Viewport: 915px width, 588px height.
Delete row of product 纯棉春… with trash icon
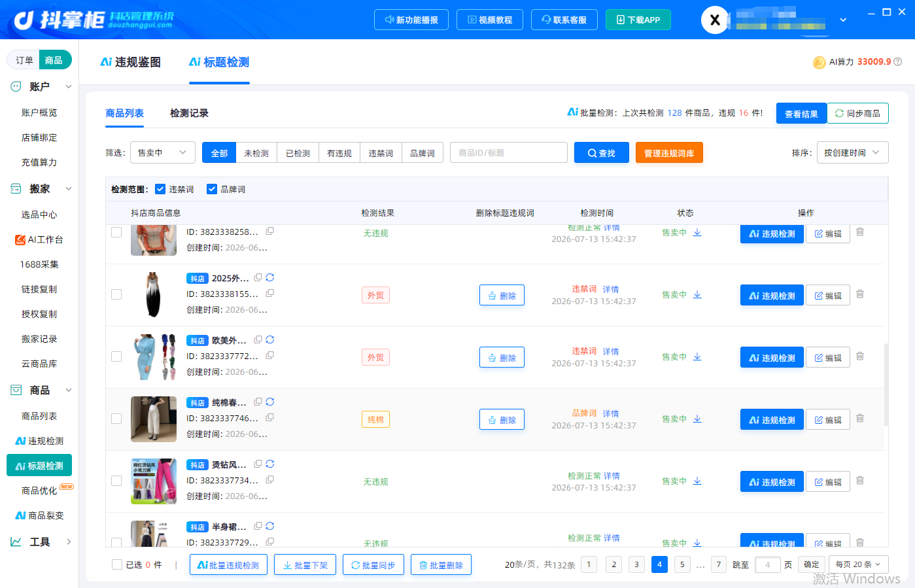(x=860, y=418)
